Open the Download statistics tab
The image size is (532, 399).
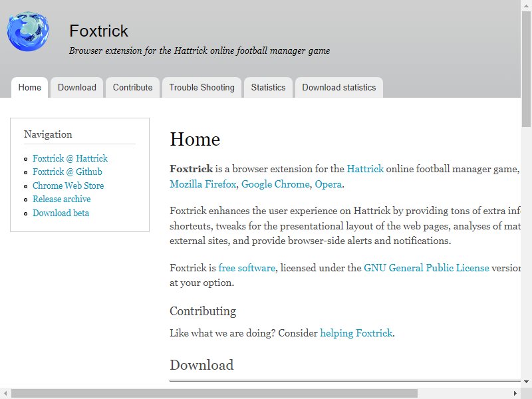pyautogui.click(x=339, y=88)
